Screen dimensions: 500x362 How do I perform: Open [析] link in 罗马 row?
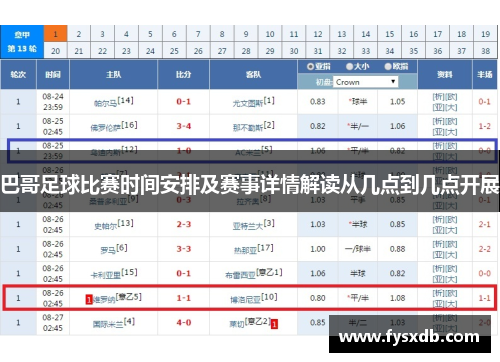(x=438, y=244)
